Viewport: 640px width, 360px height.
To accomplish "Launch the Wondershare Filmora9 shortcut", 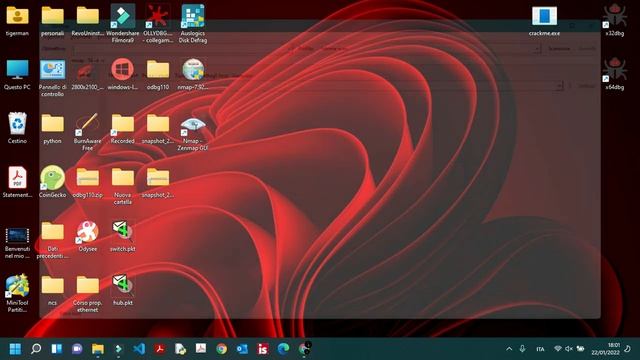I will point(123,16).
